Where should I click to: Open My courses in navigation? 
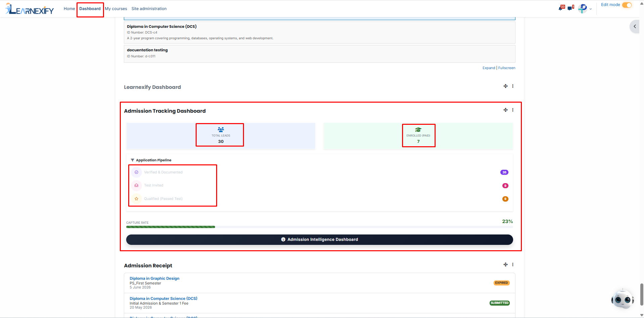point(116,9)
